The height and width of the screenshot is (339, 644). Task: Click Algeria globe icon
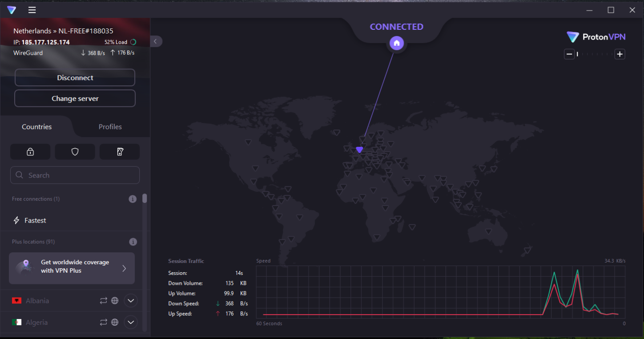(x=115, y=322)
